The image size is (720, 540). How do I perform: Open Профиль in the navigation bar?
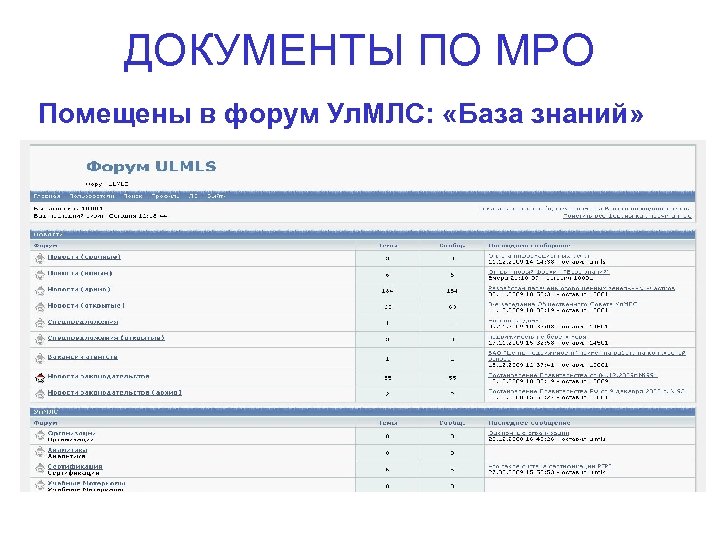click(165, 196)
